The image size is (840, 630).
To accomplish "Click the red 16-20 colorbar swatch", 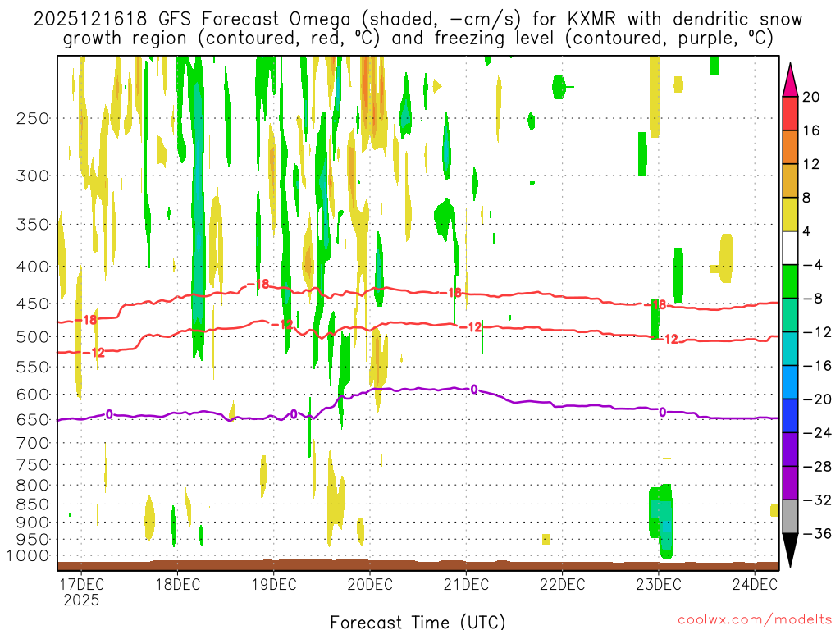I will 790,113.
